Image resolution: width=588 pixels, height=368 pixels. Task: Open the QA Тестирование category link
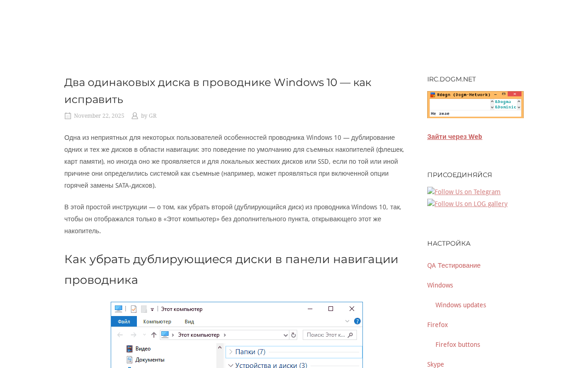[x=454, y=265]
